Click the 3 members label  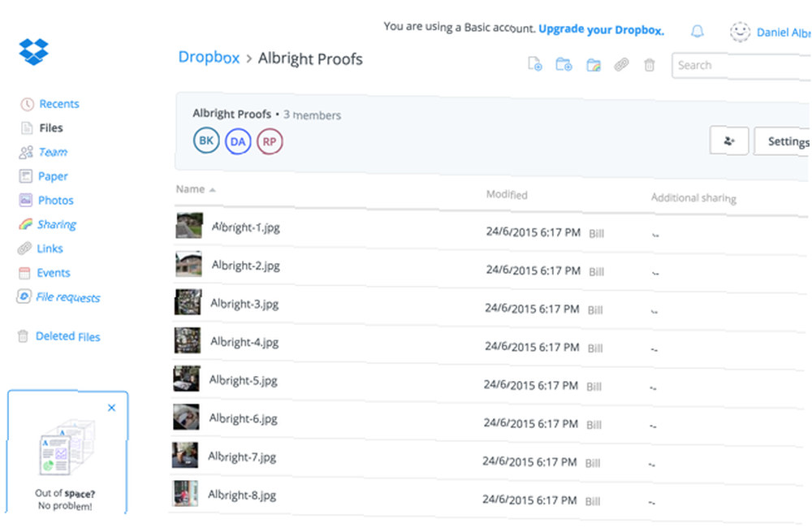312,115
